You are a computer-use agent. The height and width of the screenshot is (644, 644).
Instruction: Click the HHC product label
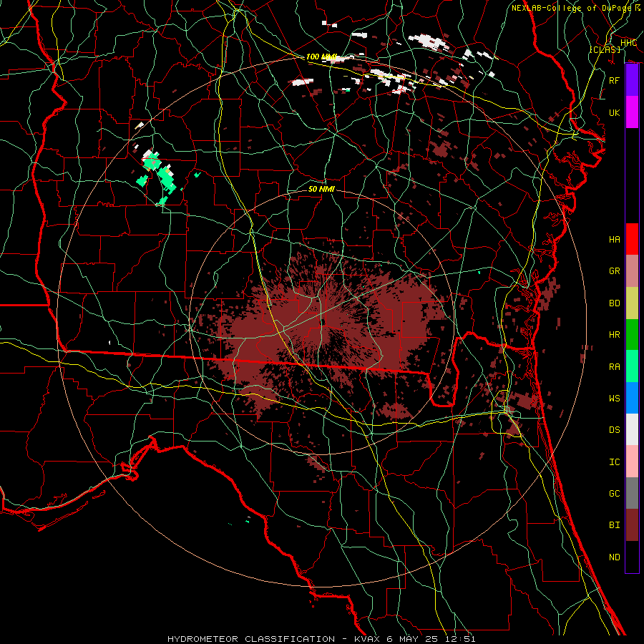(x=628, y=42)
